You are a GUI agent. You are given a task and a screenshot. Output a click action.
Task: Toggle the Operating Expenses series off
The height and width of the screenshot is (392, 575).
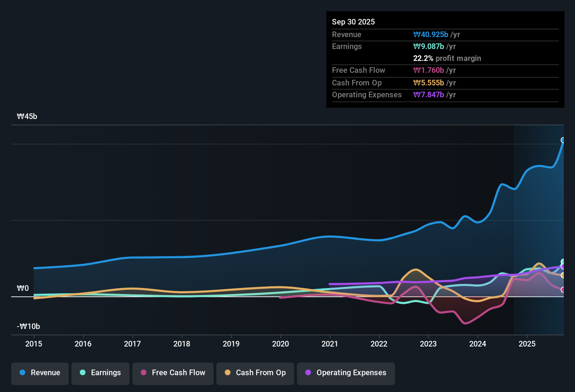pos(346,373)
